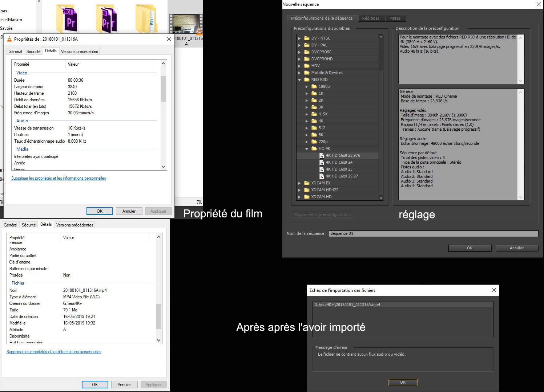
Task: Expand the 3K subfolder arrow
Action: (307, 107)
